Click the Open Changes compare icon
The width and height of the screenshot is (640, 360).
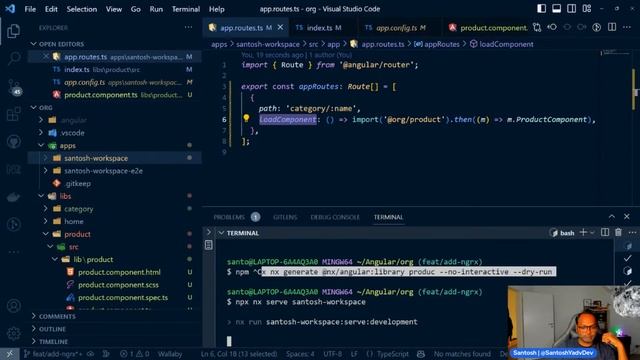(x=537, y=27)
